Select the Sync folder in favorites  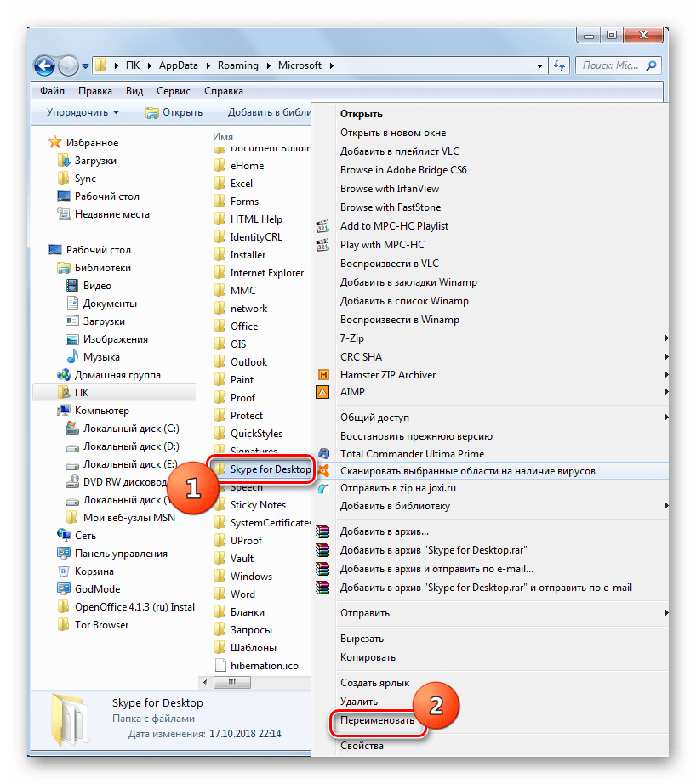pyautogui.click(x=84, y=179)
